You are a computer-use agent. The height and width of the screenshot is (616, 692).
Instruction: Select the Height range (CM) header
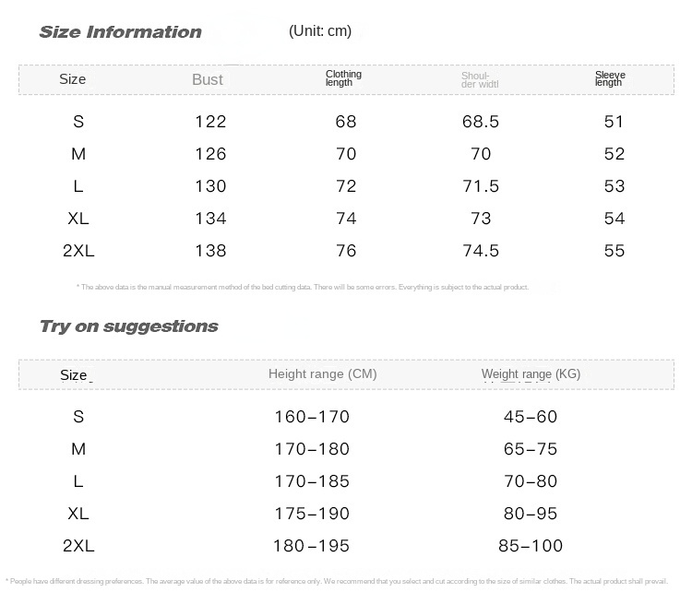point(322,373)
